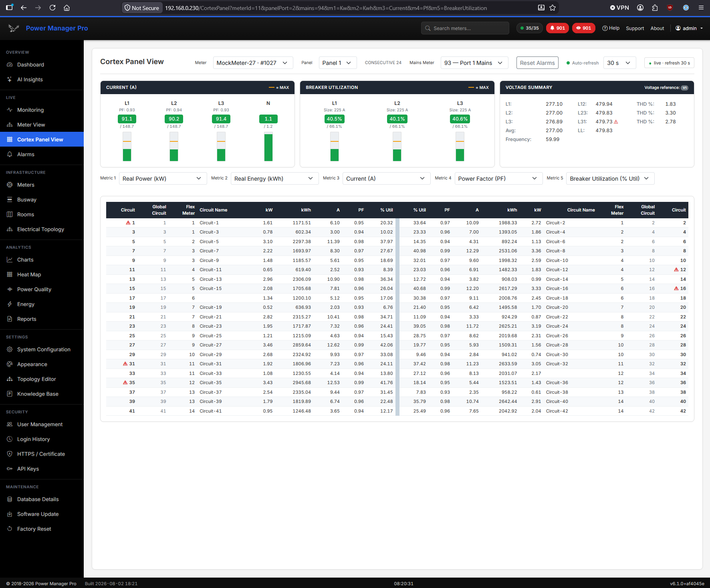This screenshot has width=710, height=588.
Task: Click the 35/35 meters online badge
Action: click(529, 28)
